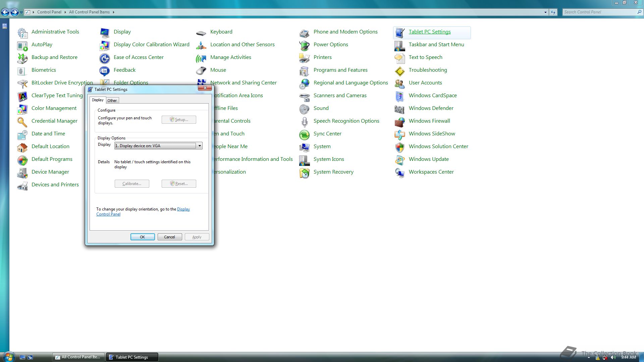Click the volume icon in system tray
Screen dimensions: 644x362
coord(613,357)
